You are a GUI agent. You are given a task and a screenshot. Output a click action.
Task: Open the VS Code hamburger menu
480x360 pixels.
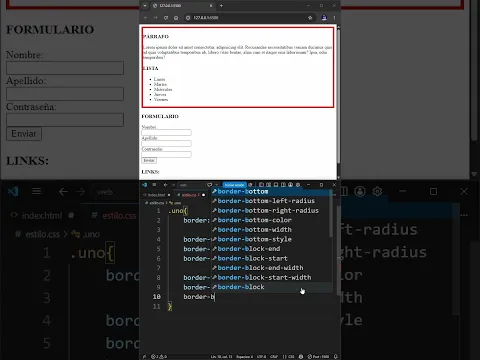pos(154,185)
